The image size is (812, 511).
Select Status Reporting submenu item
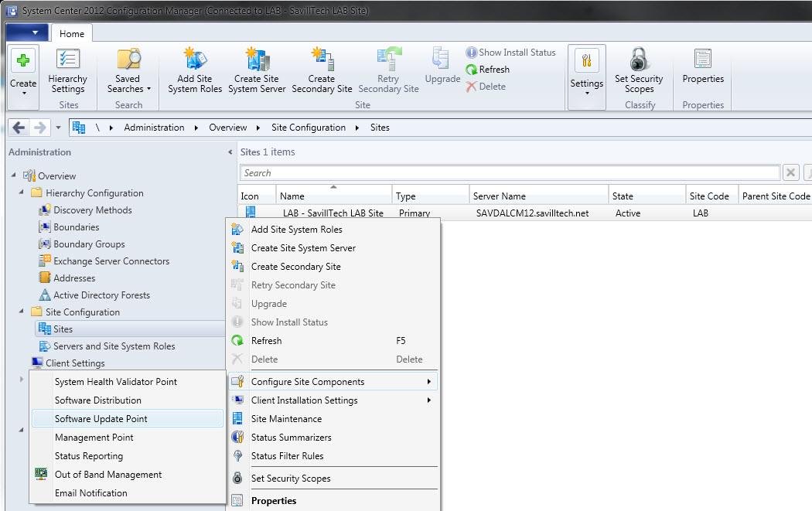(128, 456)
